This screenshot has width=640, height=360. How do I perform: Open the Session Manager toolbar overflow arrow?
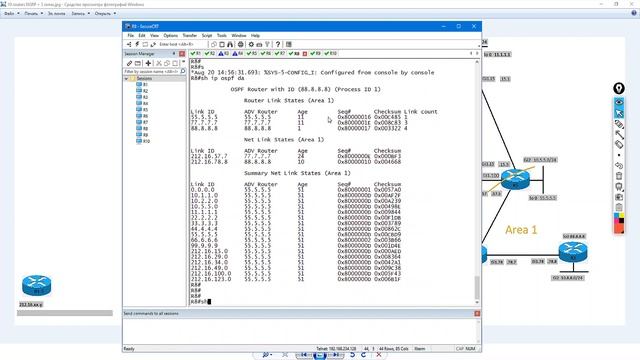coord(183,62)
